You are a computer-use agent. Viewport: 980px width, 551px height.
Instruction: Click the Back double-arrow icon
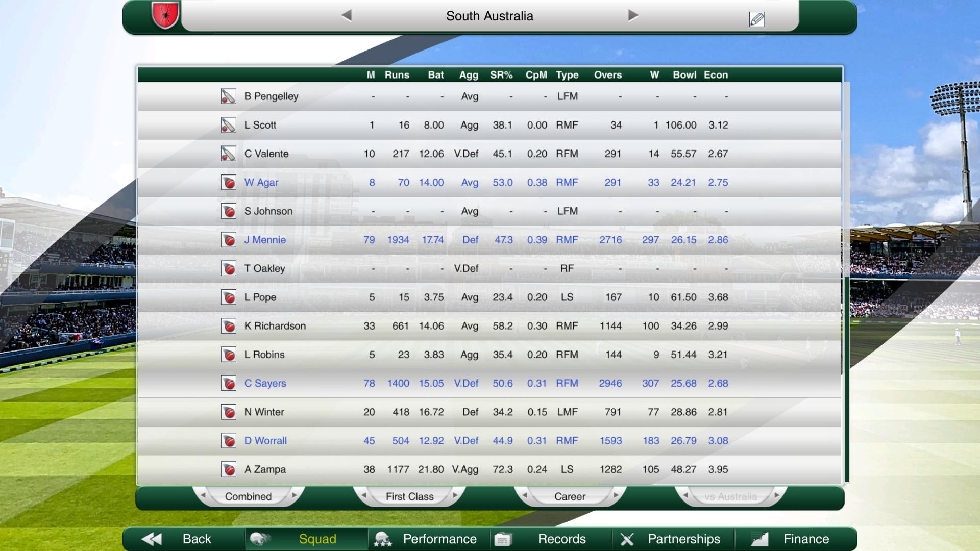coord(152,539)
